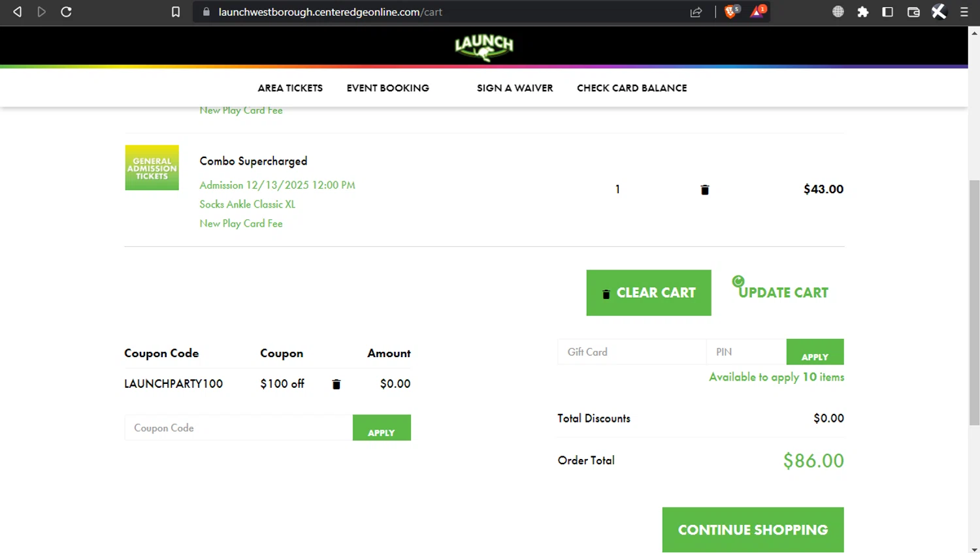980x553 pixels.
Task: Click the X extension icon in toolbar
Action: [939, 12]
